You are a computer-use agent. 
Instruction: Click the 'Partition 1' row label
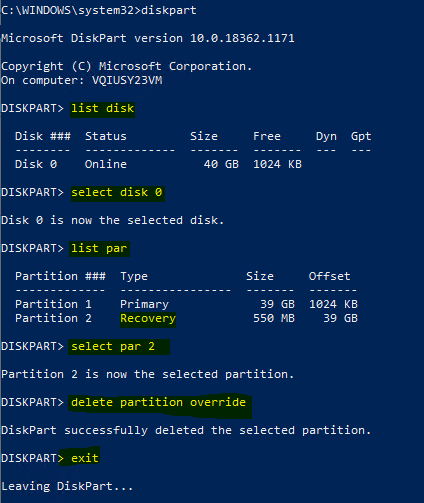point(53,304)
